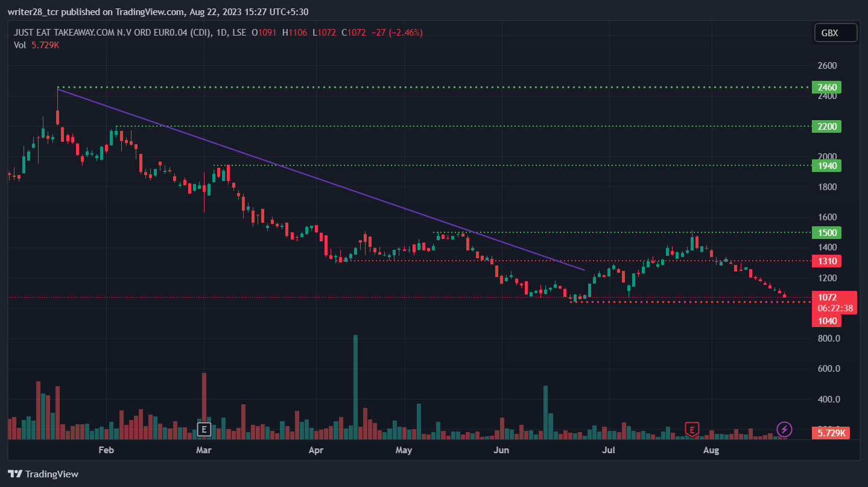Click the −27 (−2.46%) change value
Screen dimensions: 868x487
(x=397, y=33)
